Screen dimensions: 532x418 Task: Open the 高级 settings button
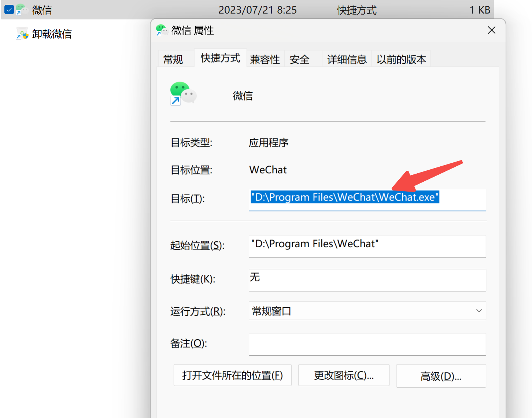pos(441,376)
